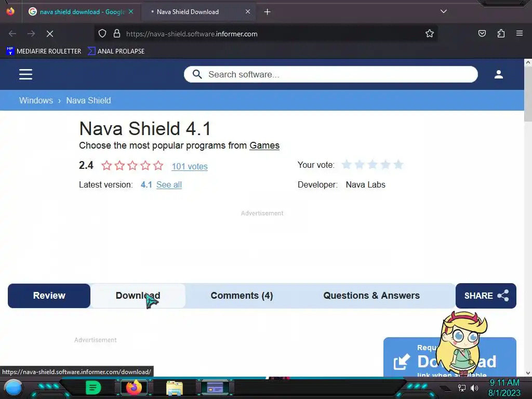
Task: Click the scrollbar up arrow
Action: click(x=528, y=62)
